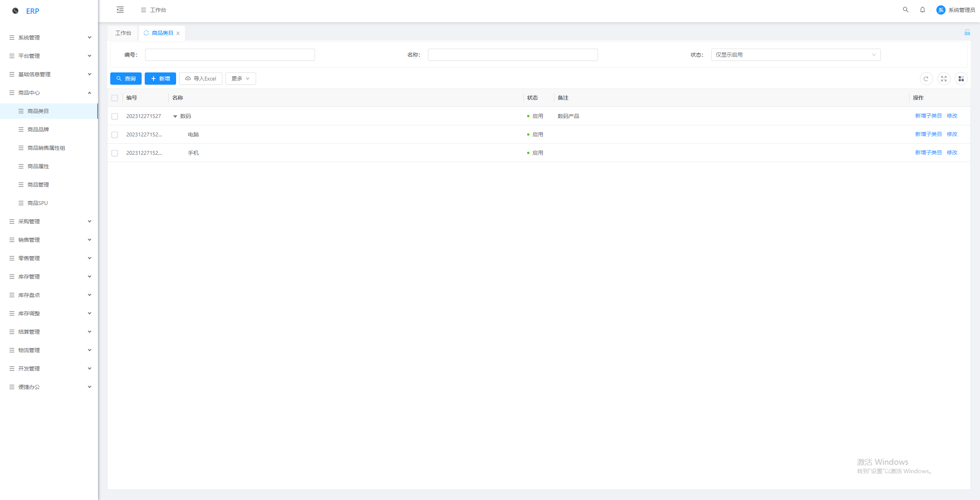Switch to the 工作台 tab
This screenshot has height=500, width=980.
tap(123, 33)
